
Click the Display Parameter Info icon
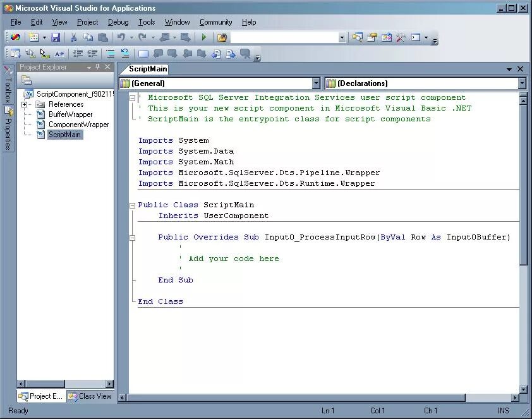pos(30,54)
